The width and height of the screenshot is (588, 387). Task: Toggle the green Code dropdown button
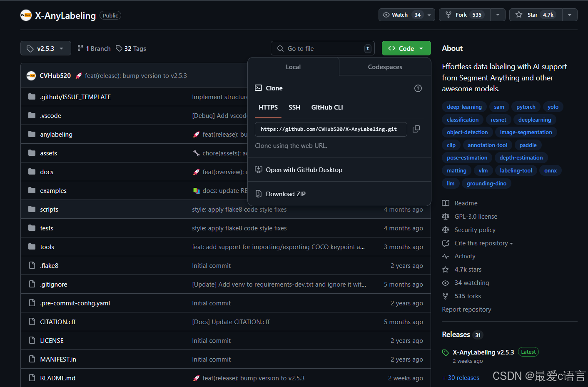click(406, 48)
